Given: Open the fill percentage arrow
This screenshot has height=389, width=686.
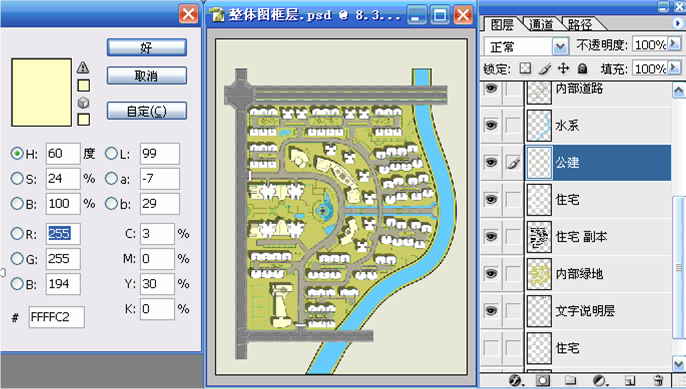Looking at the screenshot, I should point(674,68).
